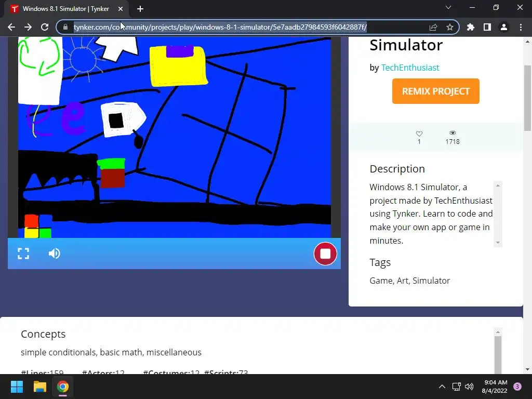Click the 'Description' heading text
The width and height of the screenshot is (532, 399).
397,169
